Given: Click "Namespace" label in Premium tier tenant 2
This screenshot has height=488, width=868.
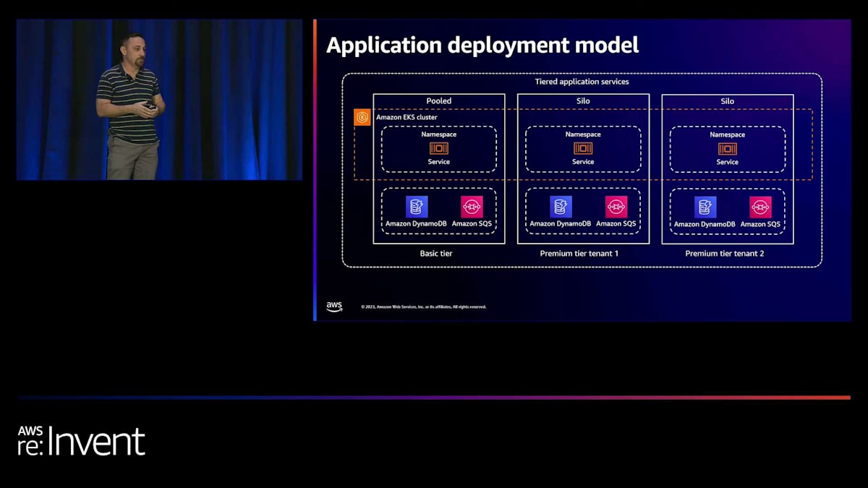Looking at the screenshot, I should coord(728,134).
